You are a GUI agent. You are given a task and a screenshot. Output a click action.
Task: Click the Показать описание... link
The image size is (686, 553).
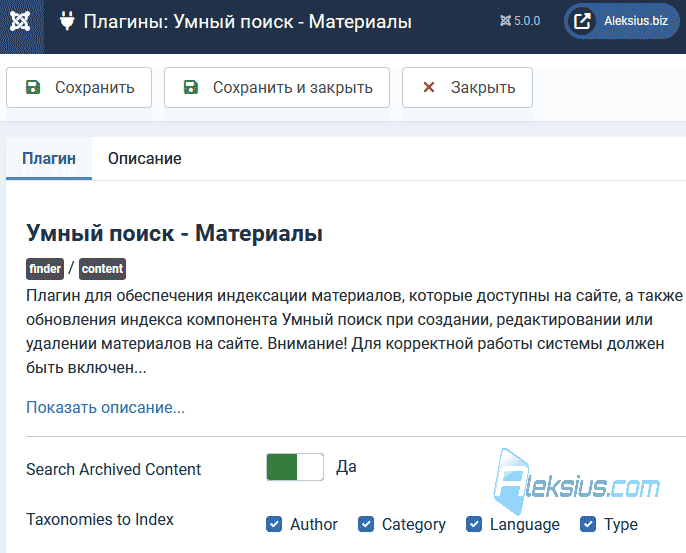(x=105, y=407)
